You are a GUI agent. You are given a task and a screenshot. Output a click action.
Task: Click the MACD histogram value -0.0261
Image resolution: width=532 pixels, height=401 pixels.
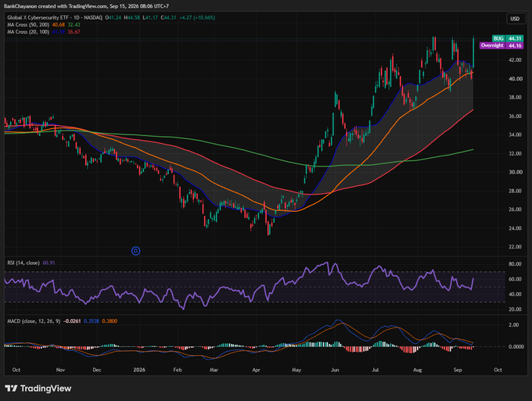72,321
